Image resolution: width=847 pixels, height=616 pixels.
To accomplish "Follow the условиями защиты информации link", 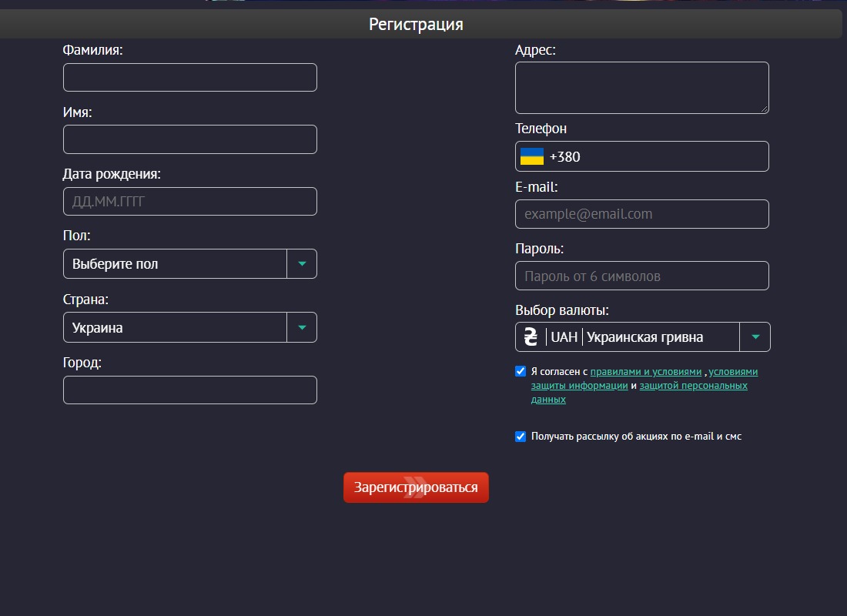I will tap(644, 379).
